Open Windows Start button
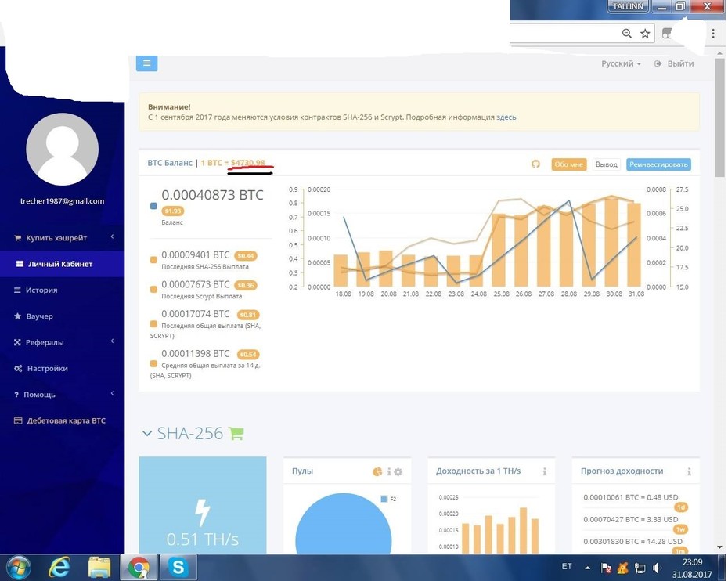728x581 pixels. 18,567
